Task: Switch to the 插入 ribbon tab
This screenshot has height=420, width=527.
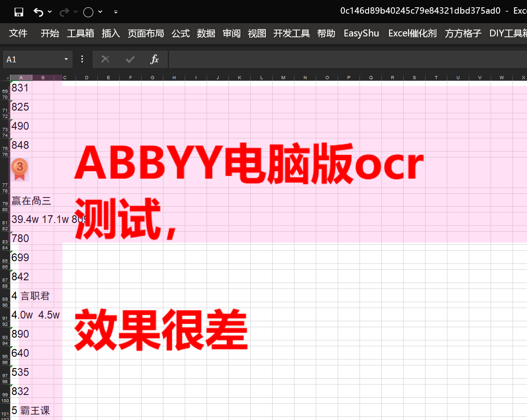Action: click(x=111, y=33)
